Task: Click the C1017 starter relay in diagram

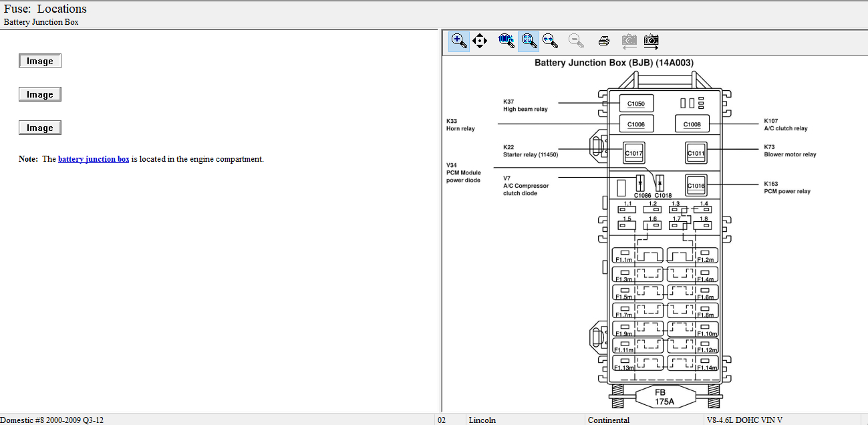Action: [x=633, y=153]
